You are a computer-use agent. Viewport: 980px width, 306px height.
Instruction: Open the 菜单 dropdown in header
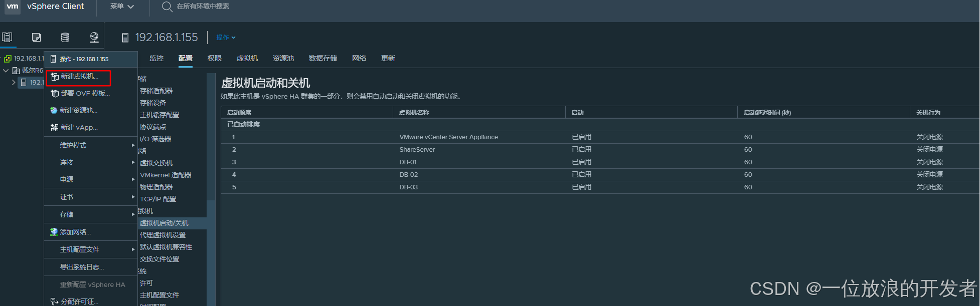122,7
